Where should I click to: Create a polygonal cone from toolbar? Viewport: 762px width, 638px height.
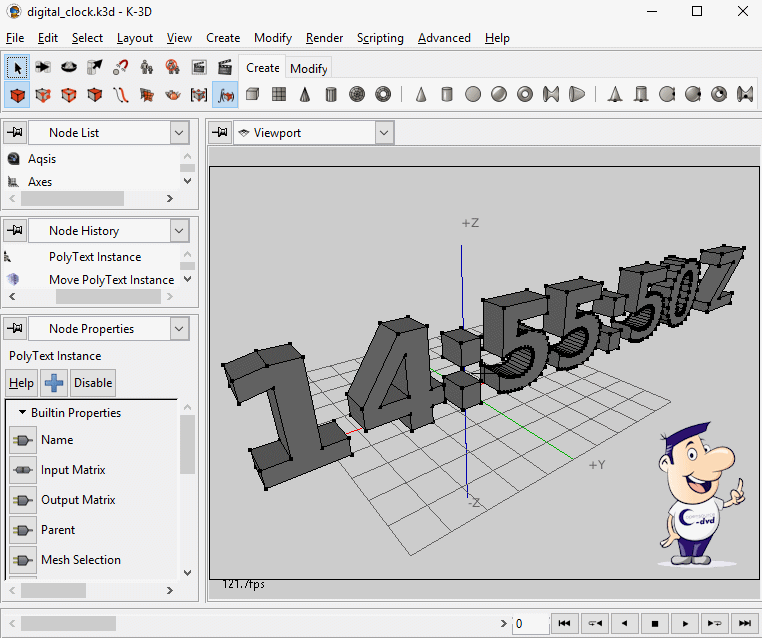305,95
